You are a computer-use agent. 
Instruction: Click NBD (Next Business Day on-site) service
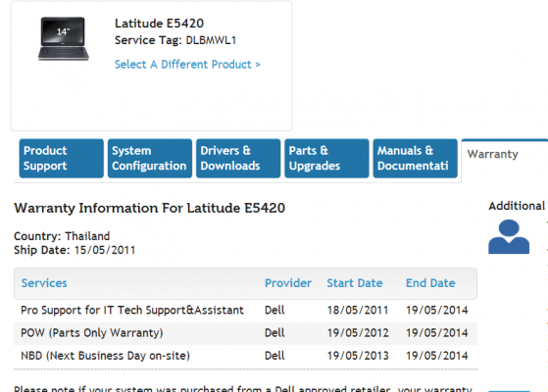coord(105,356)
